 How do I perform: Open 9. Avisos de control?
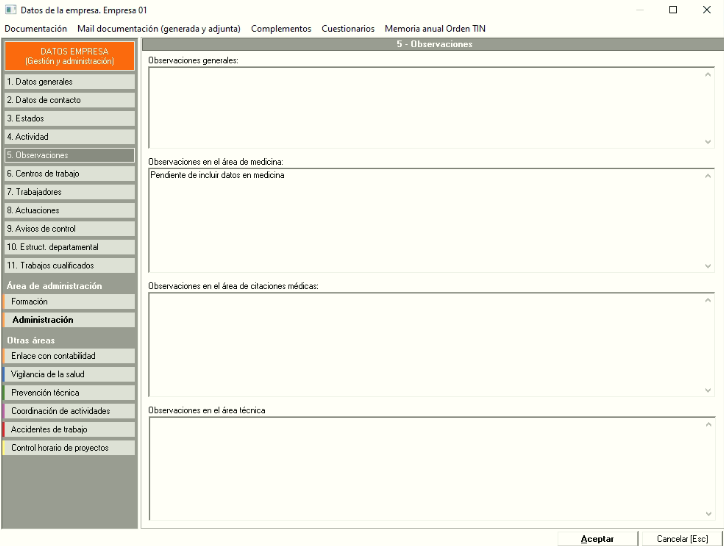69,229
